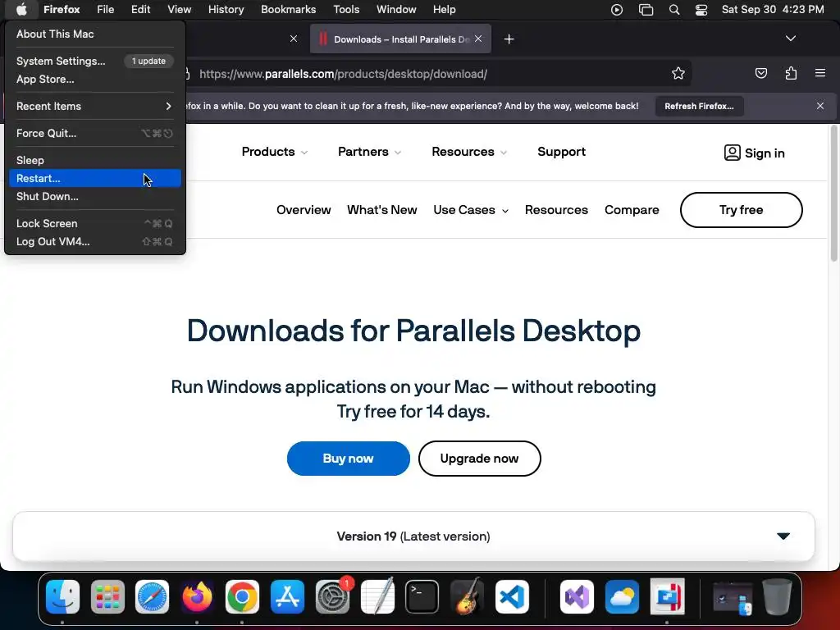Open the Pocket save icon
Viewport: 840px width, 630px height.
coord(760,73)
